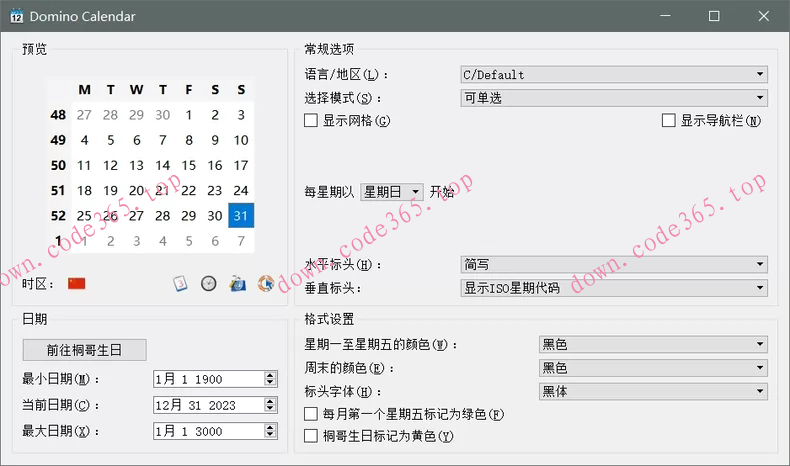The width and height of the screenshot is (790, 466).
Task: Open the 标头字体 黑体 dropdown
Action: click(653, 391)
